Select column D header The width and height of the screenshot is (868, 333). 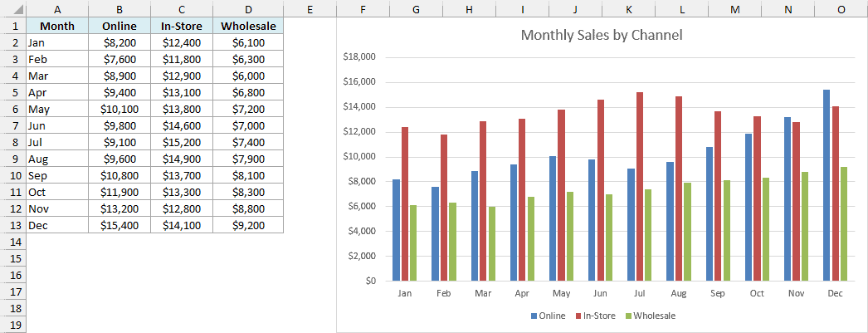pos(248,9)
